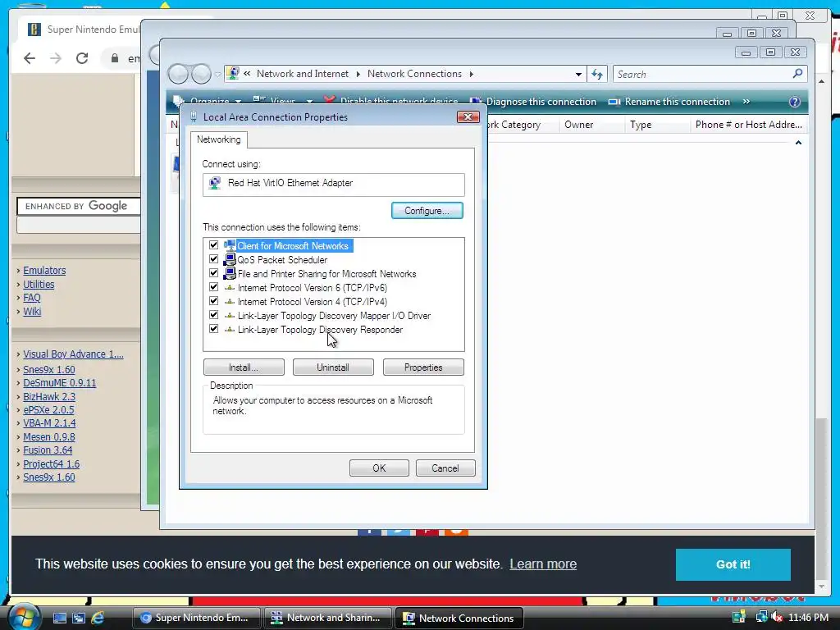Viewport: 840px width, 630px height.
Task: Click the 11:46 PM taskbar clock
Action: coord(808,617)
